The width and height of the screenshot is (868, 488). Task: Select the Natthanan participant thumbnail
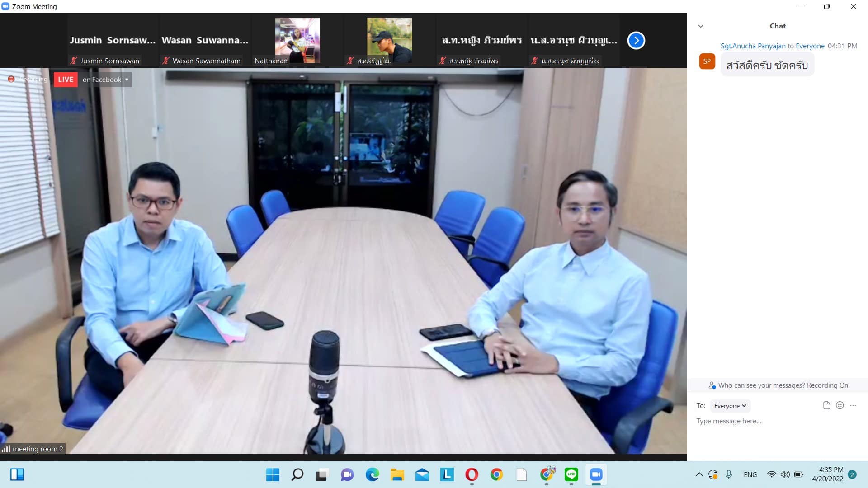(297, 41)
